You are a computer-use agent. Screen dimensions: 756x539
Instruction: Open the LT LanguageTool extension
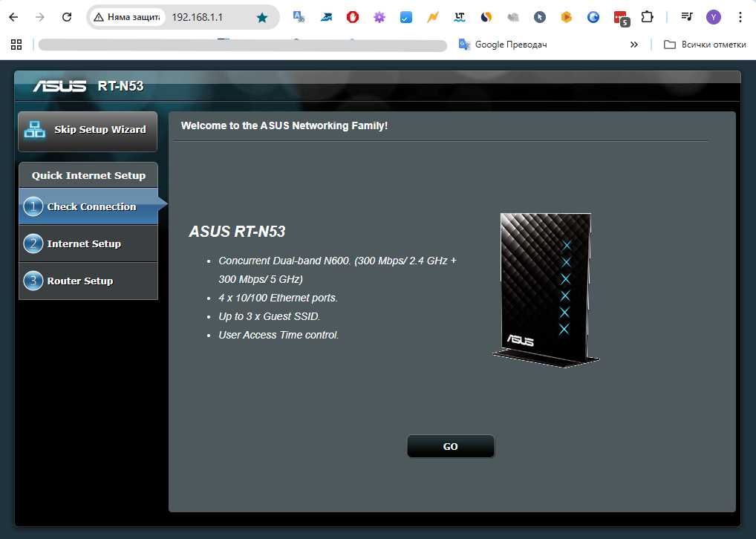(460, 17)
